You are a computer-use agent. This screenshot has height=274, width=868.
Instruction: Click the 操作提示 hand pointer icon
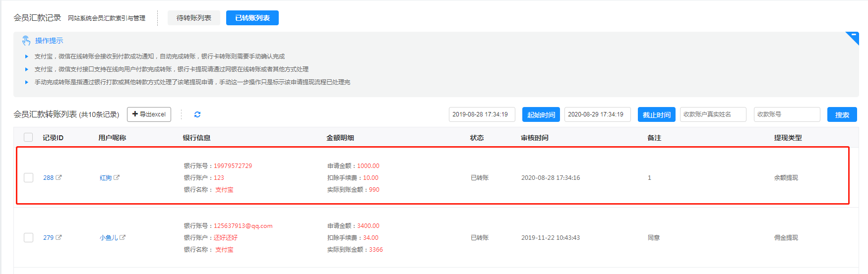26,41
